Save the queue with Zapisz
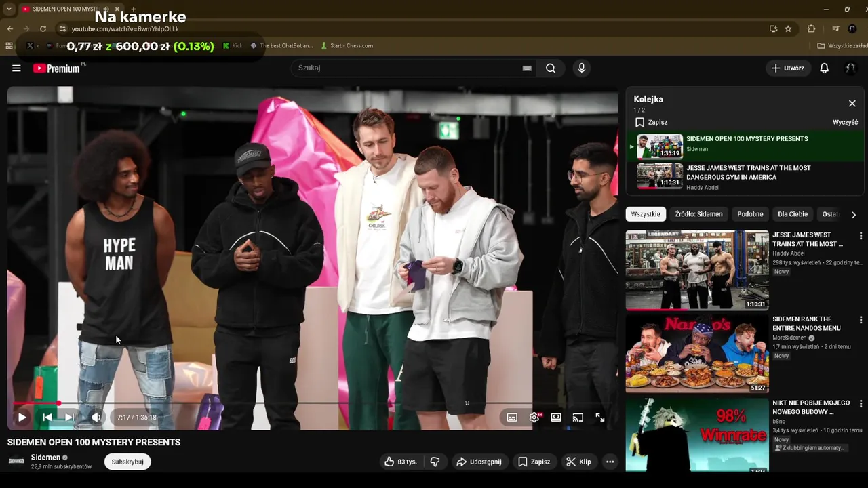 (651, 122)
